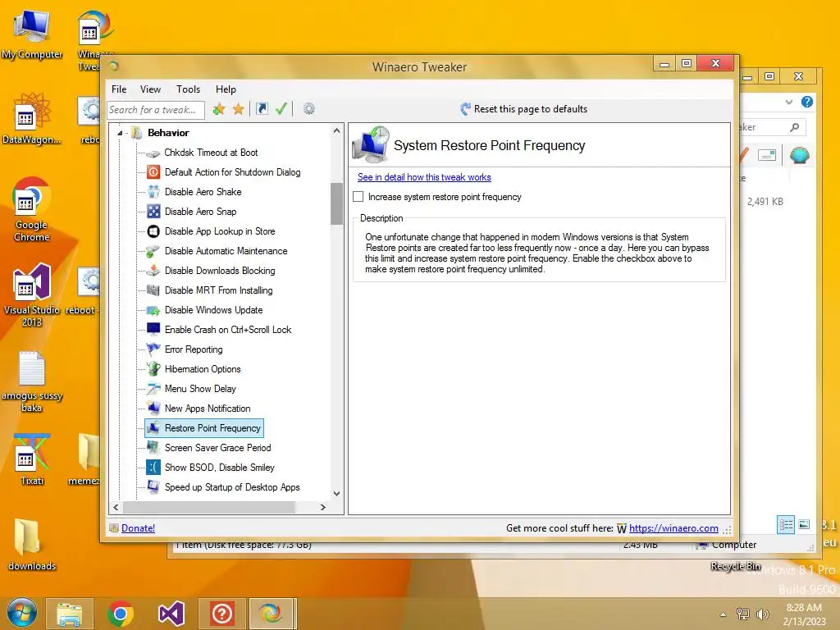Open the red question mark taskbar app
Image resolution: width=840 pixels, height=630 pixels.
[x=221, y=614]
